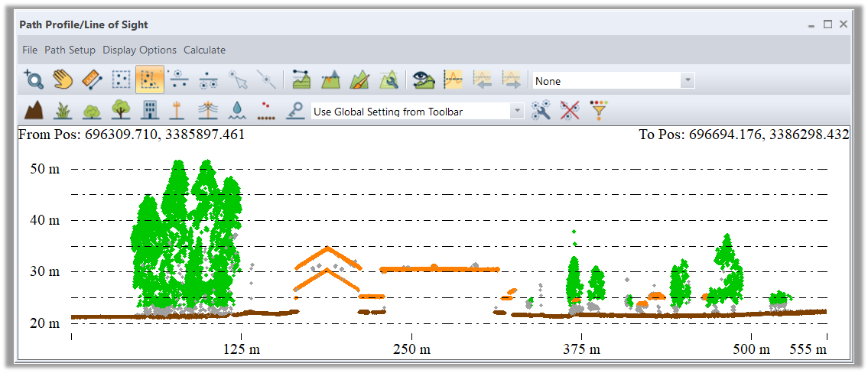This screenshot has height=373, width=868.
Task: Toggle the eye line-of-sight view icon
Action: 424,79
